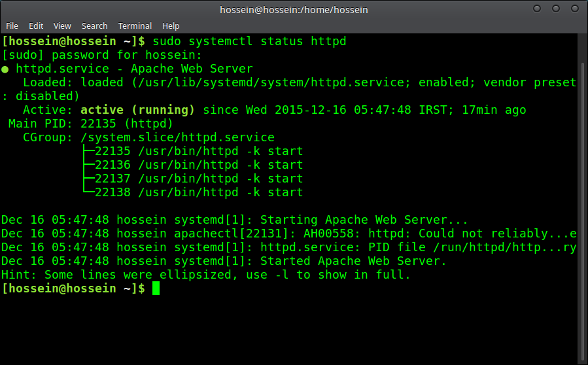Click the 'active (running)' status text
This screenshot has height=365, width=588.
(137, 110)
